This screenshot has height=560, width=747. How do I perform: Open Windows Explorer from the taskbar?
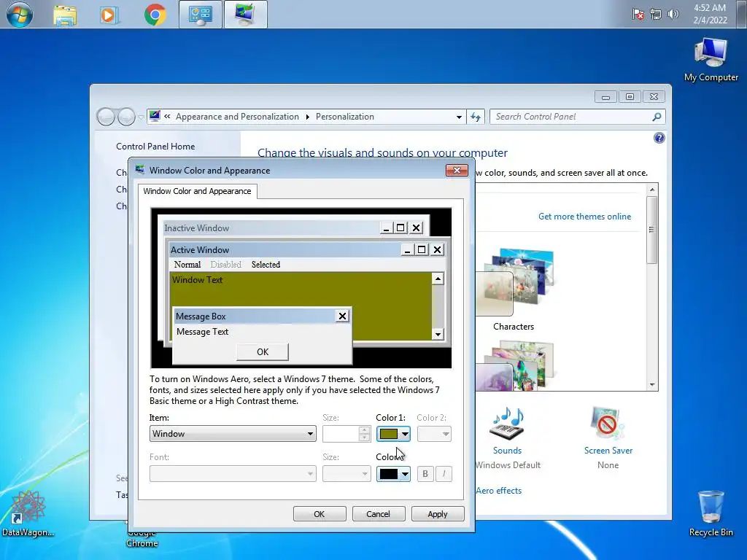click(x=65, y=15)
